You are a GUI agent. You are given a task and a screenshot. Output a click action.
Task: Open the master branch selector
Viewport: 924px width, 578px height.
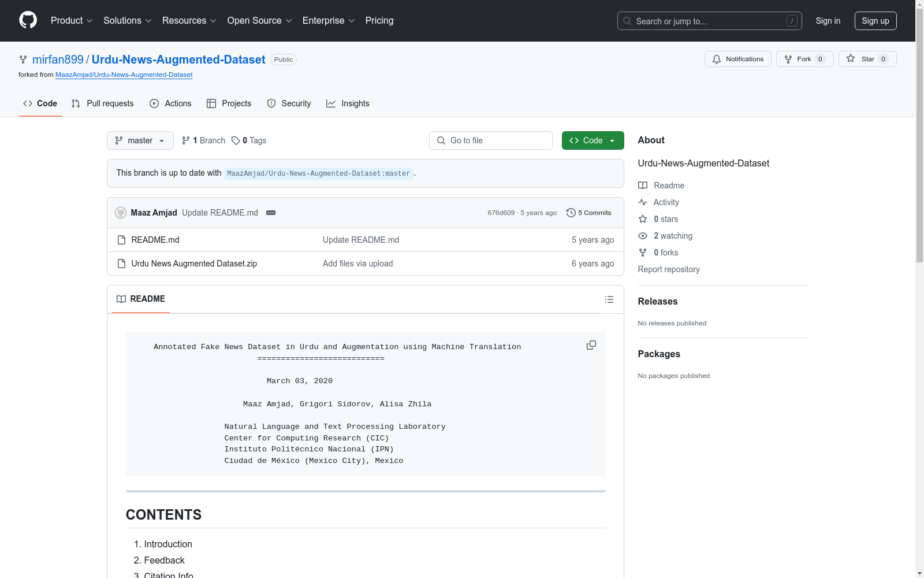pos(140,140)
